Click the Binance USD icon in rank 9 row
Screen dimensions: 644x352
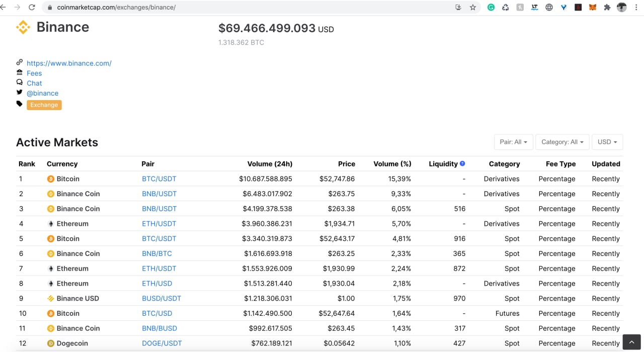[50, 299]
